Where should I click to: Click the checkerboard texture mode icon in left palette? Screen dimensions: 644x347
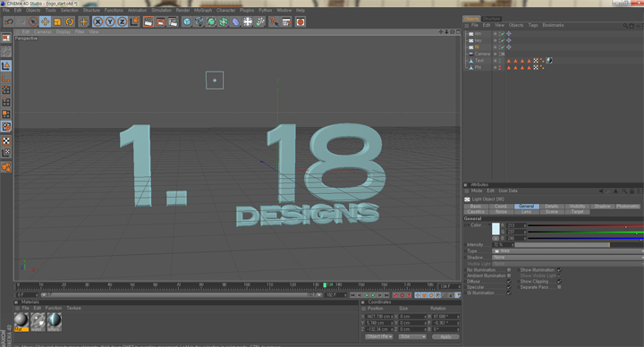point(6,140)
